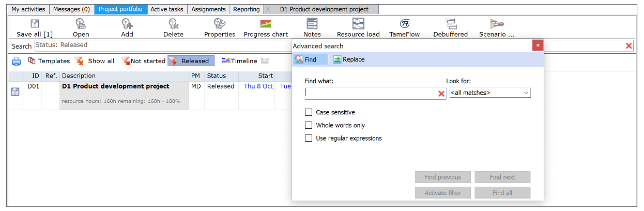The height and width of the screenshot is (211, 644).
Task: Clear the Find what field
Action: (x=441, y=94)
